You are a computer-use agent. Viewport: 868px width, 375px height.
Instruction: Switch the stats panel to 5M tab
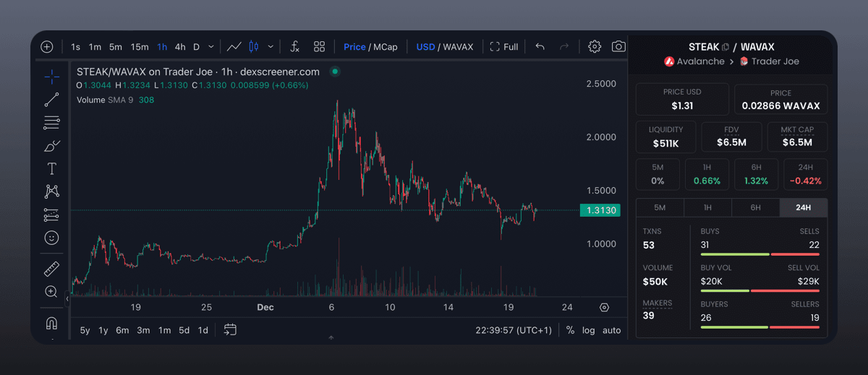click(660, 207)
